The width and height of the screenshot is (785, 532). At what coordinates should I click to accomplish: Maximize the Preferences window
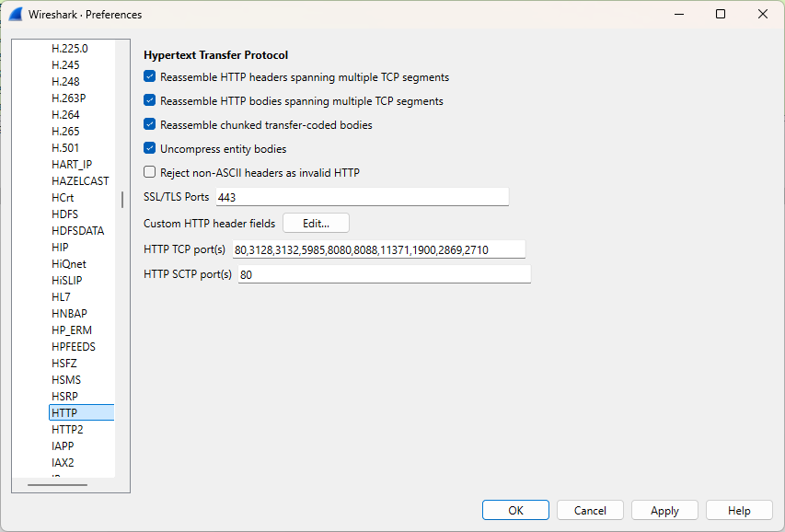click(721, 14)
